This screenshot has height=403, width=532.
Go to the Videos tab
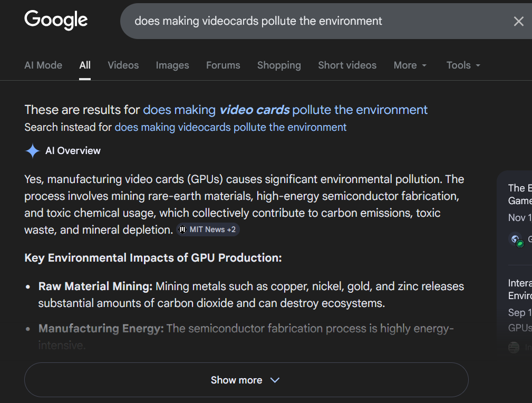pyautogui.click(x=123, y=65)
